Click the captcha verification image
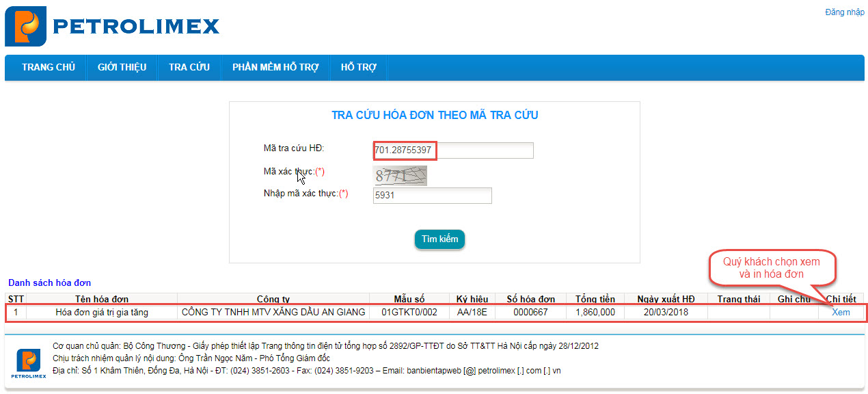This screenshot has height=394, width=868. coord(401,176)
